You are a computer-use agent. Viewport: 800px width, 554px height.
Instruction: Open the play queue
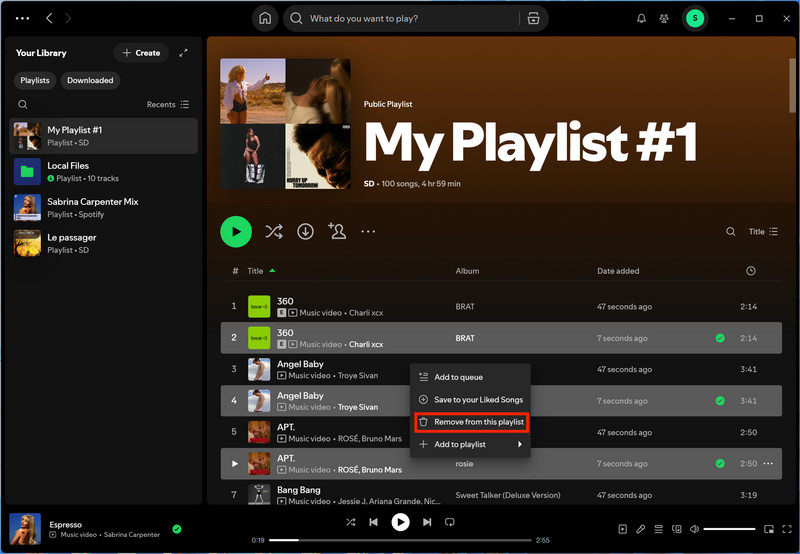pyautogui.click(x=659, y=529)
